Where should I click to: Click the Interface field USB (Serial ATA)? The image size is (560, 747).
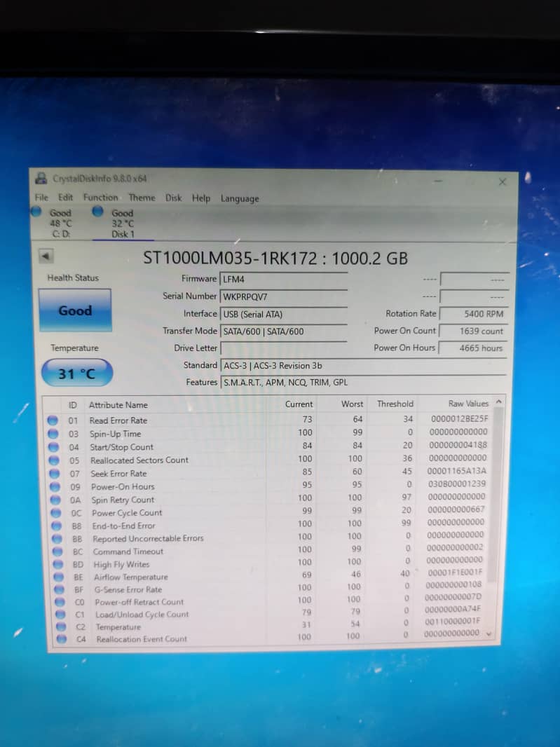(x=284, y=314)
